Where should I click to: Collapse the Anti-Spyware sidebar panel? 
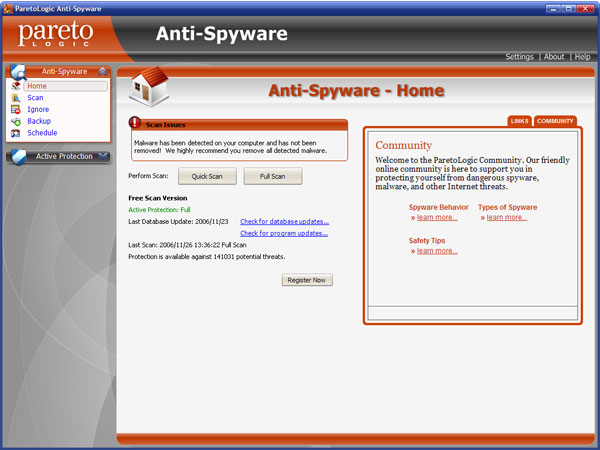pyautogui.click(x=102, y=72)
